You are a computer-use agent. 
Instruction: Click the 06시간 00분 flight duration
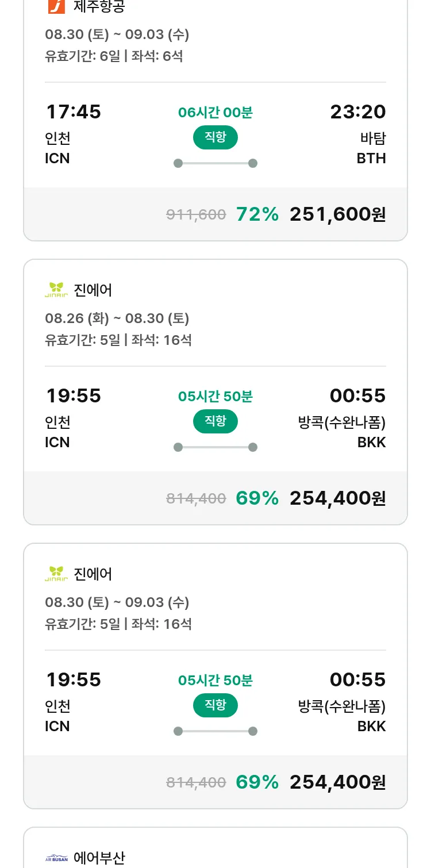click(215, 113)
